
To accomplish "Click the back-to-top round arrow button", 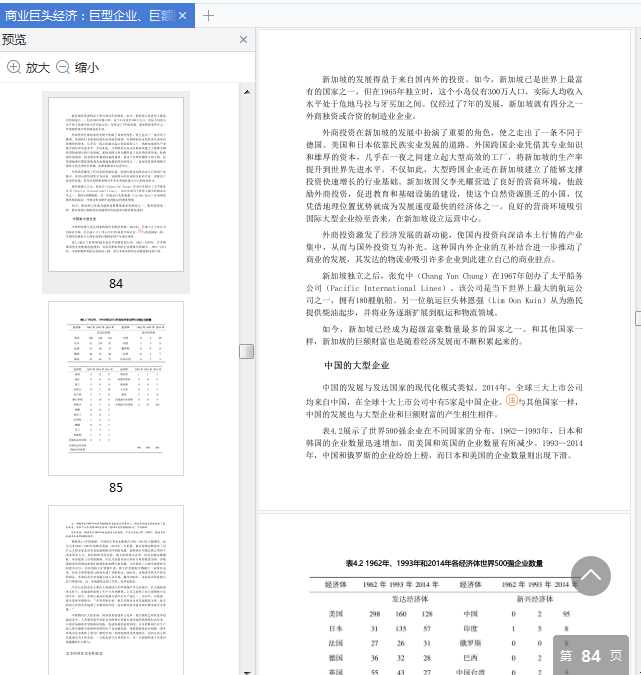I will (x=591, y=576).
